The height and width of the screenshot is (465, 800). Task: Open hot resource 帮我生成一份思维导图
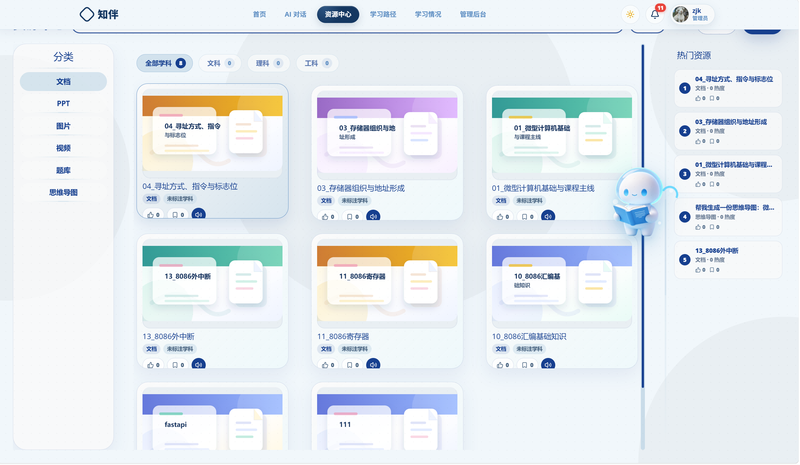pyautogui.click(x=728, y=216)
